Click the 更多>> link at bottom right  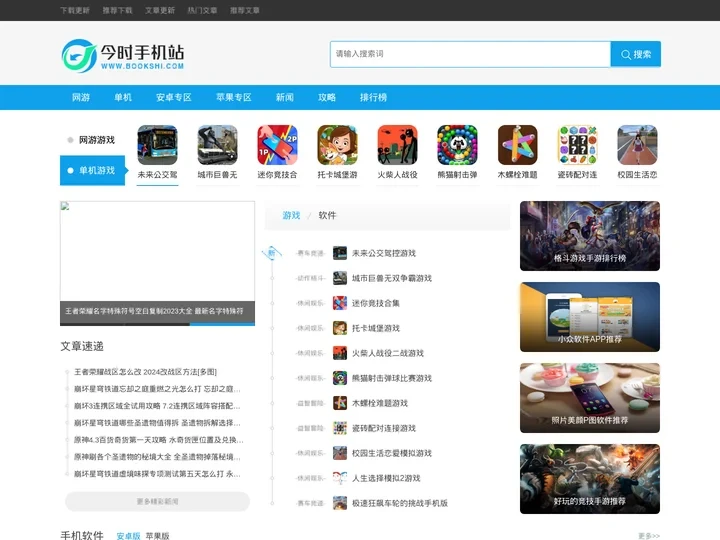(x=649, y=536)
